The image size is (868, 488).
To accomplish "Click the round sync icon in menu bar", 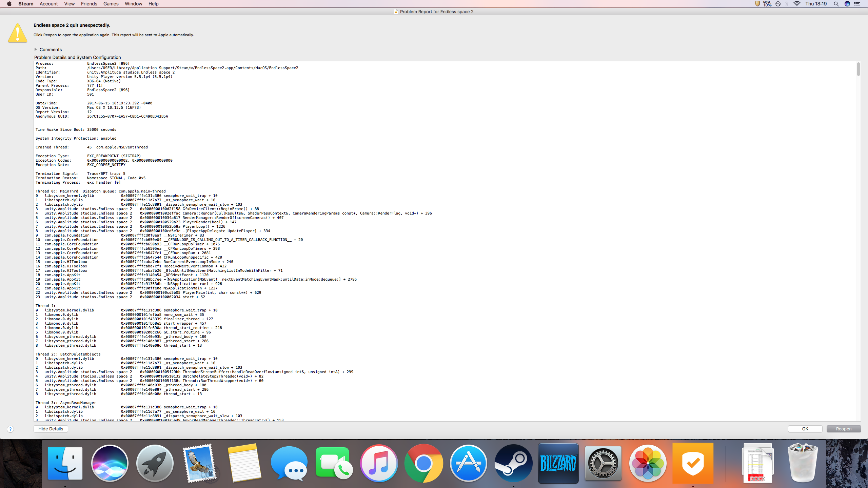I will [x=778, y=4].
